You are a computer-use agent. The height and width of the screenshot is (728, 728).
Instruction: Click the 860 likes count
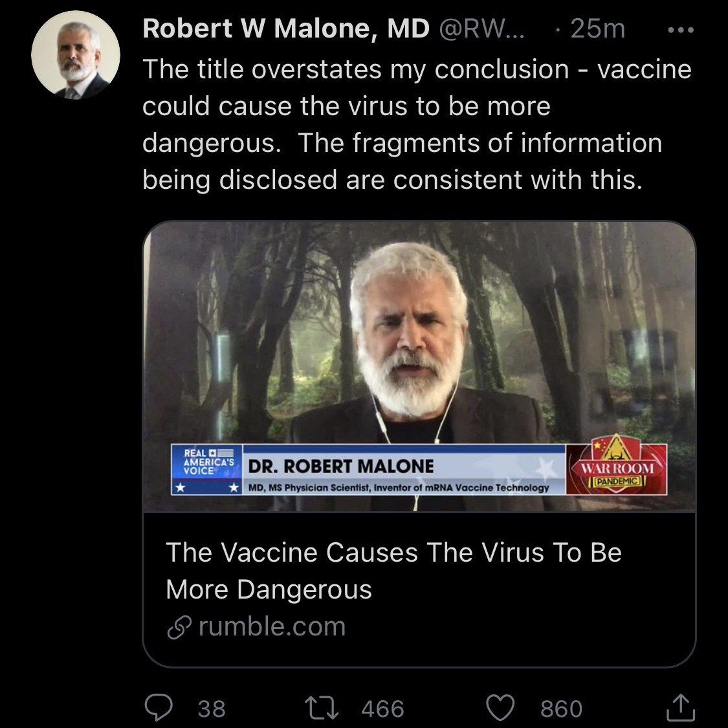[561, 709]
